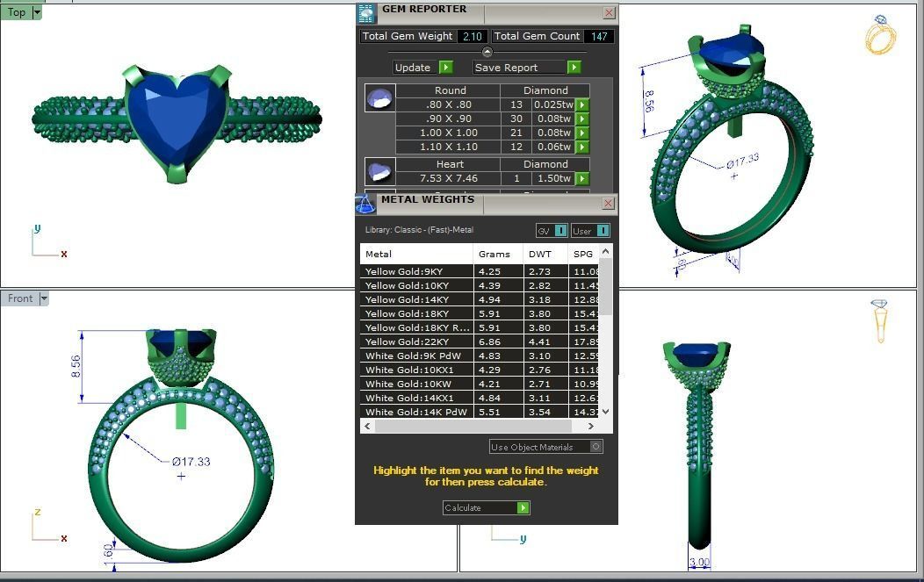Viewport: 924px width, 582px height.
Task: Toggle Use Object Materials option
Action: pyautogui.click(x=545, y=447)
